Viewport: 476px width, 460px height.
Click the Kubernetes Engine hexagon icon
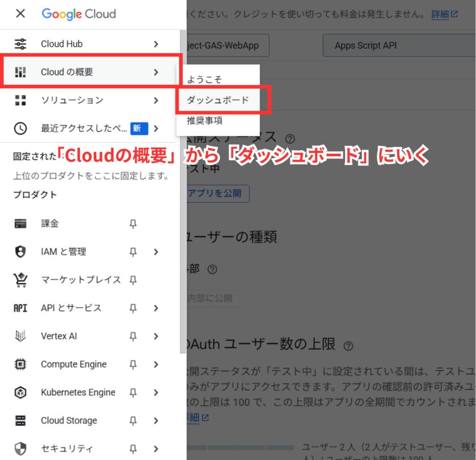[20, 392]
